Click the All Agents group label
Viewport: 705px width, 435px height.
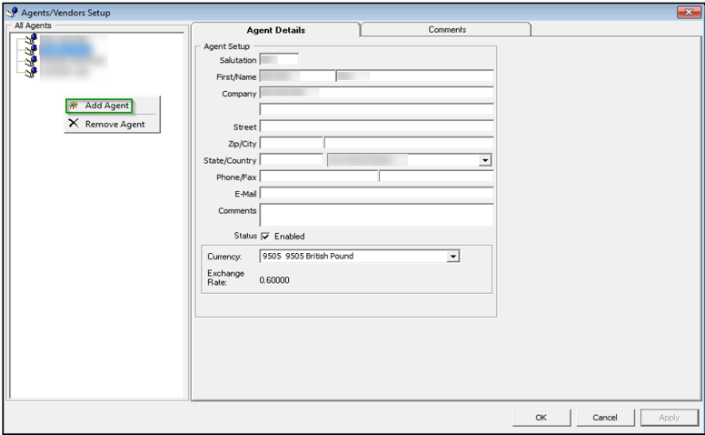pyautogui.click(x=33, y=26)
